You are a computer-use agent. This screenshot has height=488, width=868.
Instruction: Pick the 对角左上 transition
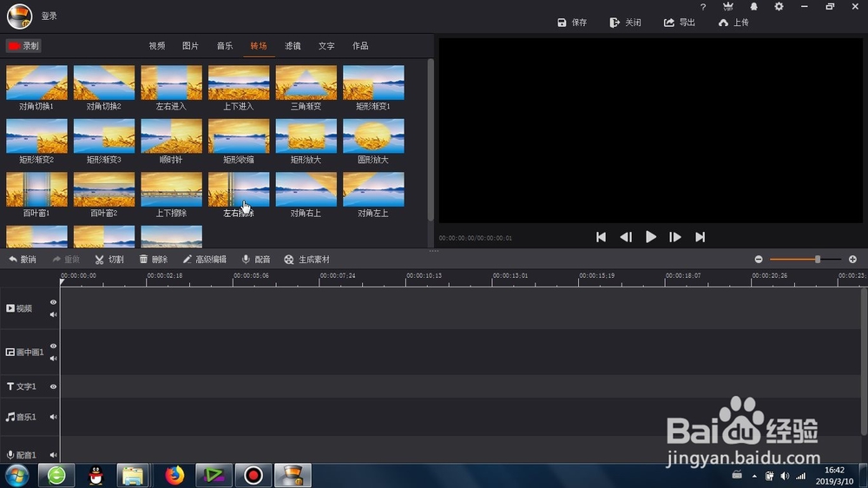coord(373,189)
